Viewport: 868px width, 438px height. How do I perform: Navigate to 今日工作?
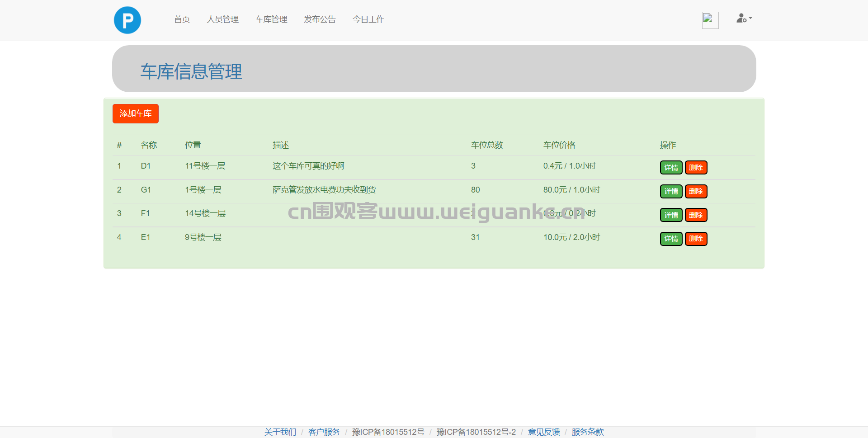point(368,19)
